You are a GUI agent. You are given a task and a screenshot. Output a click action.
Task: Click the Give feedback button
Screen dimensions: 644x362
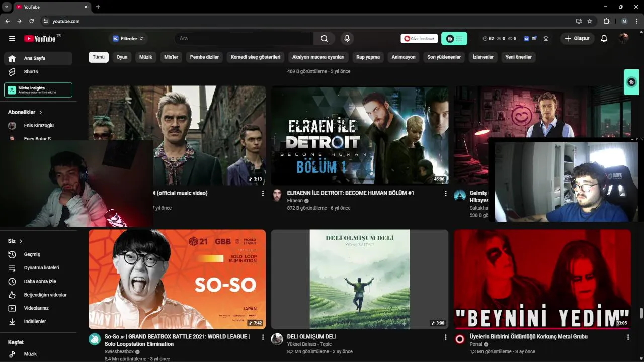(419, 39)
